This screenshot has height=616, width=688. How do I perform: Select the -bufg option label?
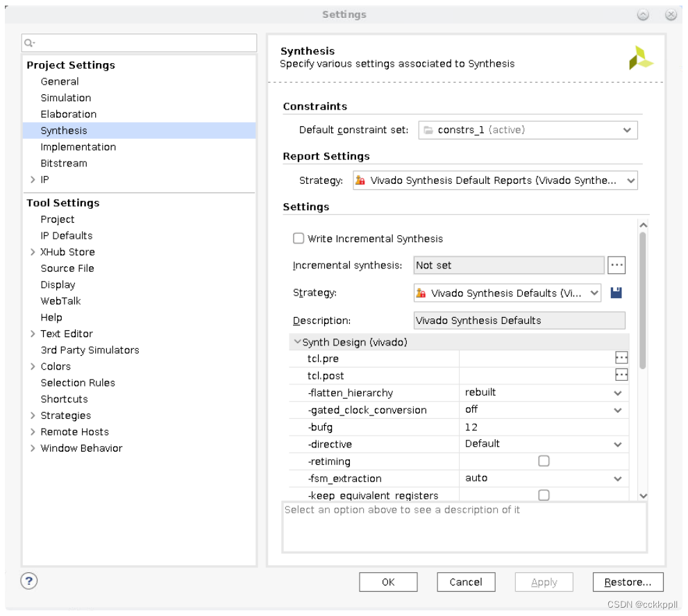pos(320,427)
